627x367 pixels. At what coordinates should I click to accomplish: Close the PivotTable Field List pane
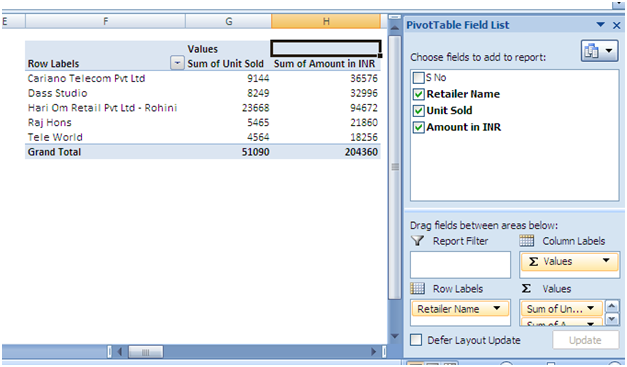(x=617, y=26)
